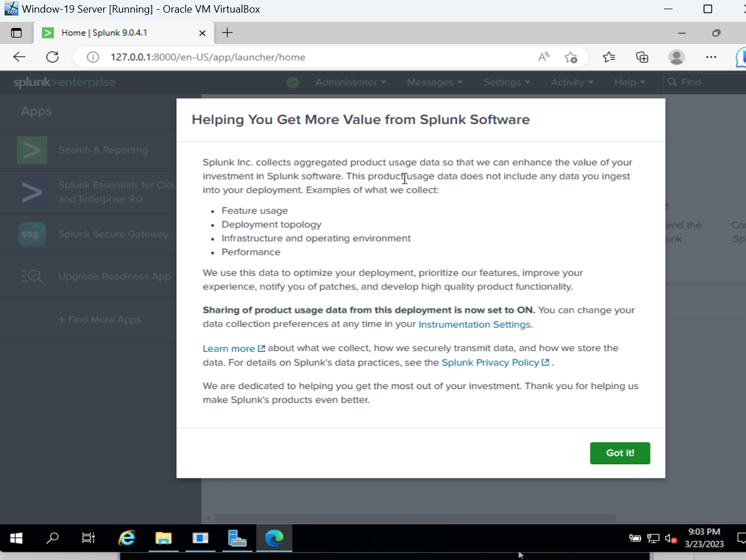Open Task View on the taskbar
Viewport: 746px width, 560px height.
coord(88,538)
